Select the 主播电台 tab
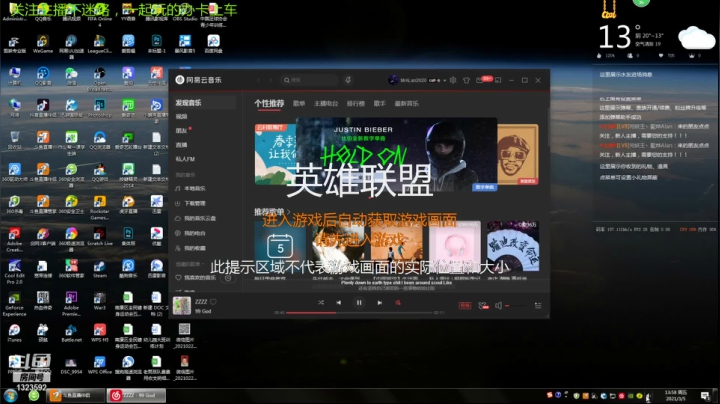The height and width of the screenshot is (404, 720). [326, 103]
